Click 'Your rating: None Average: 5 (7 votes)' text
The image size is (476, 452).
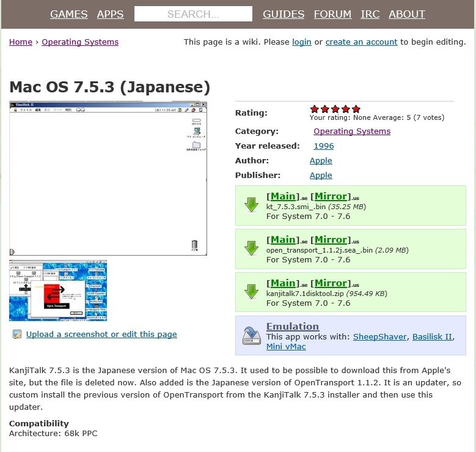click(377, 117)
